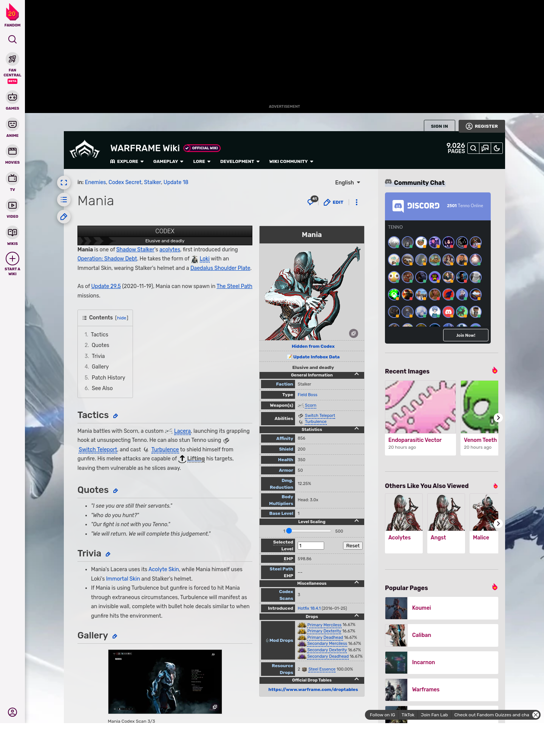544x756 pixels.
Task: Click the REGISTER button
Action: pyautogui.click(x=482, y=126)
